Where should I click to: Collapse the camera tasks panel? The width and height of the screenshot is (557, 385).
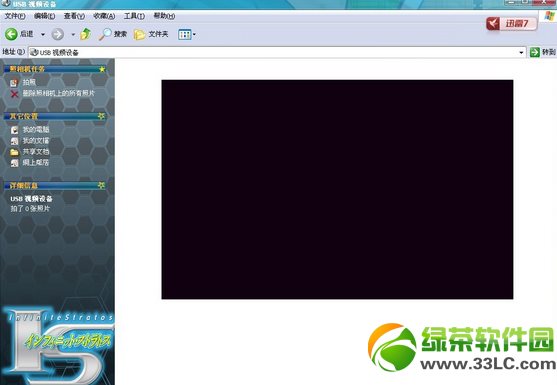tap(102, 69)
